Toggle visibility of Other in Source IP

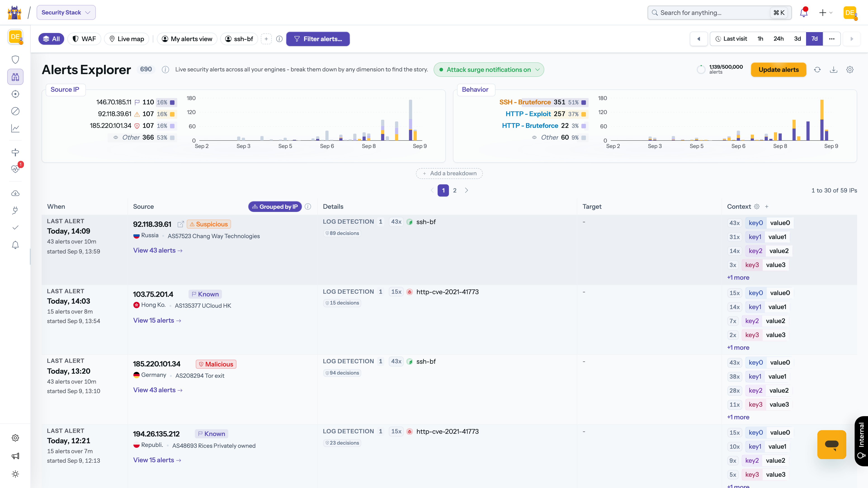(116, 137)
